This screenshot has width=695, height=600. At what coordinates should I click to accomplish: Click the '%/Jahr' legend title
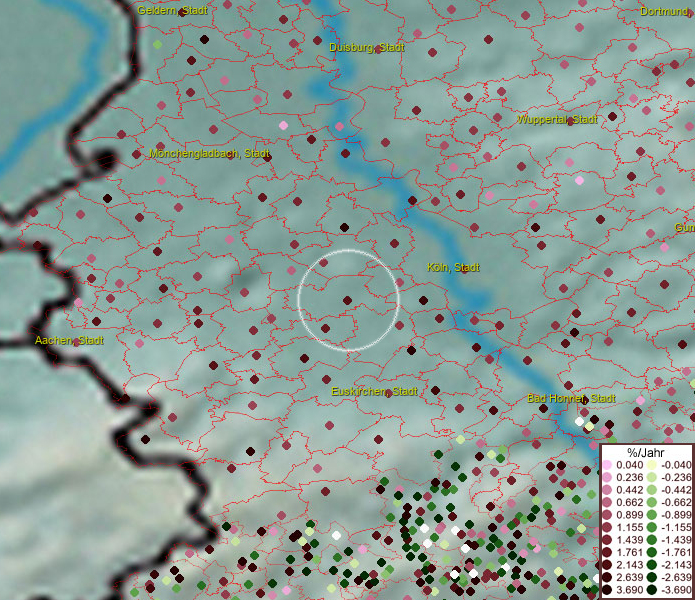[x=646, y=452]
